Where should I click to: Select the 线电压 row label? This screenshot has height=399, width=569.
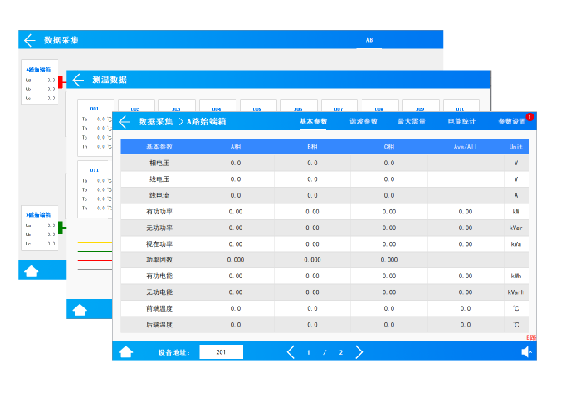click(x=159, y=179)
